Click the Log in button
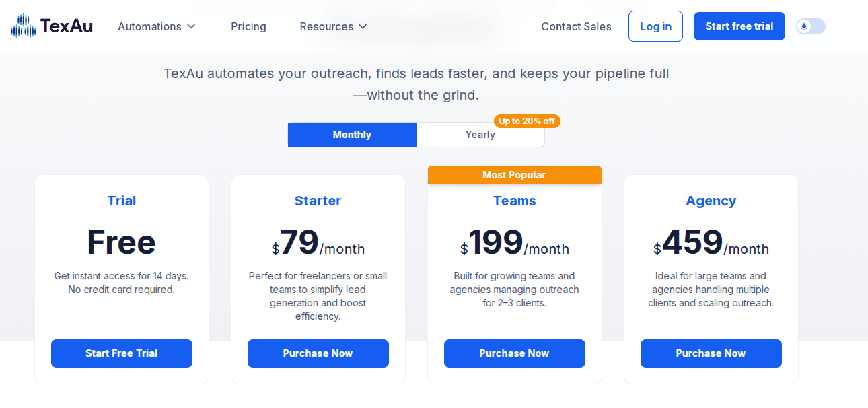The image size is (868, 408). click(x=655, y=26)
